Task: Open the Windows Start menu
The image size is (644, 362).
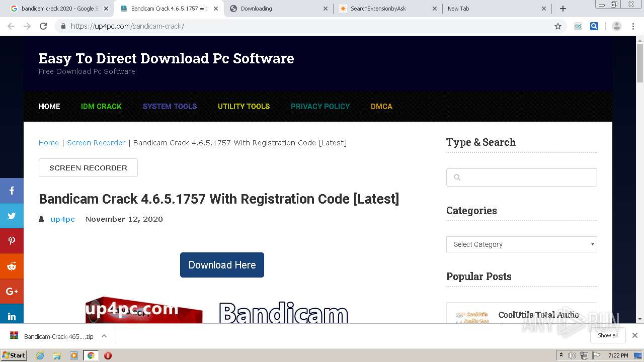Action: pos(14,355)
